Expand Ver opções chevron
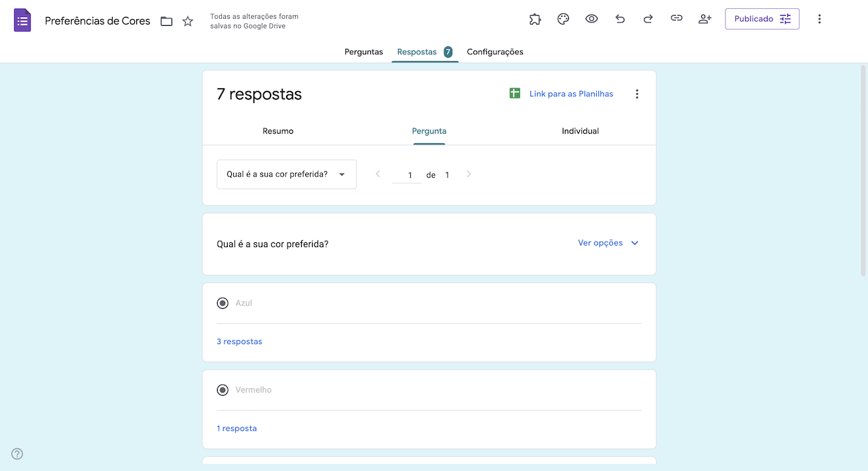868x471 pixels. coord(635,243)
